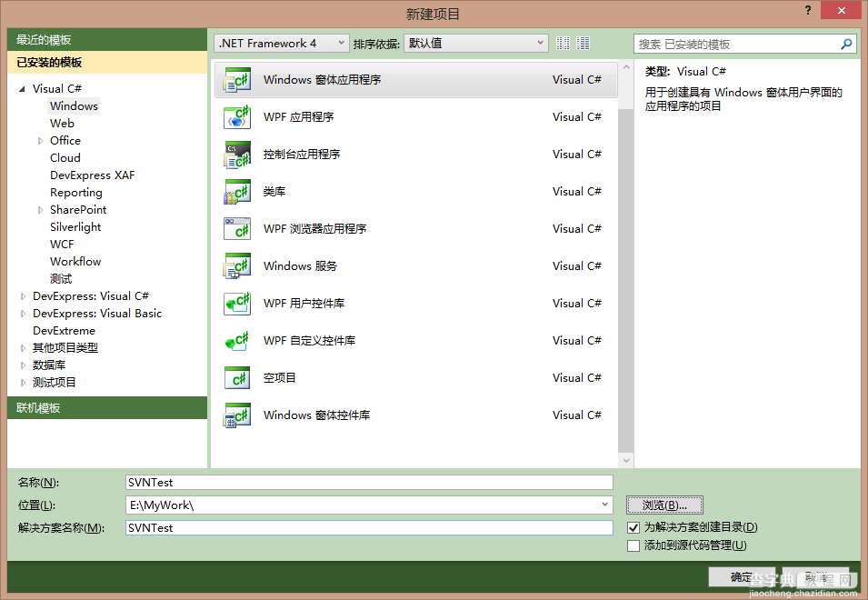
Task: Select the Silverlight category
Action: coord(75,227)
